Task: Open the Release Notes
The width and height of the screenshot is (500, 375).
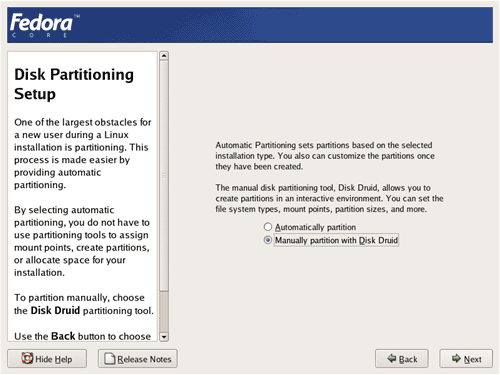Action: tap(138, 359)
